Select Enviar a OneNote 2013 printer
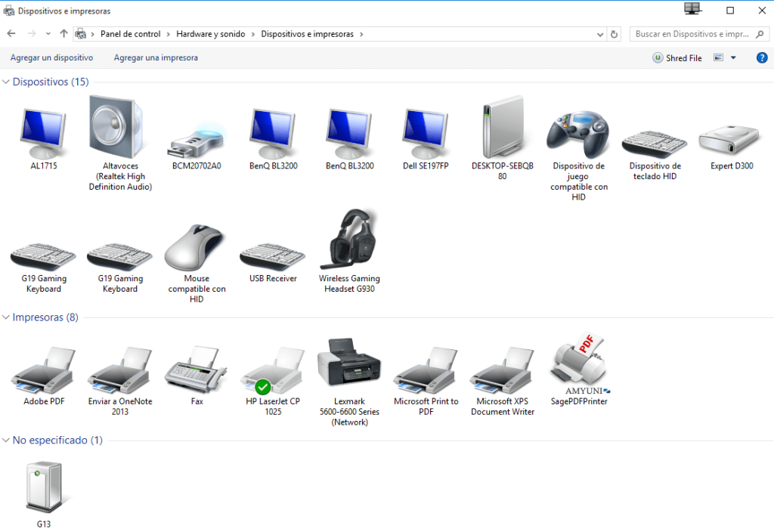 point(120,381)
